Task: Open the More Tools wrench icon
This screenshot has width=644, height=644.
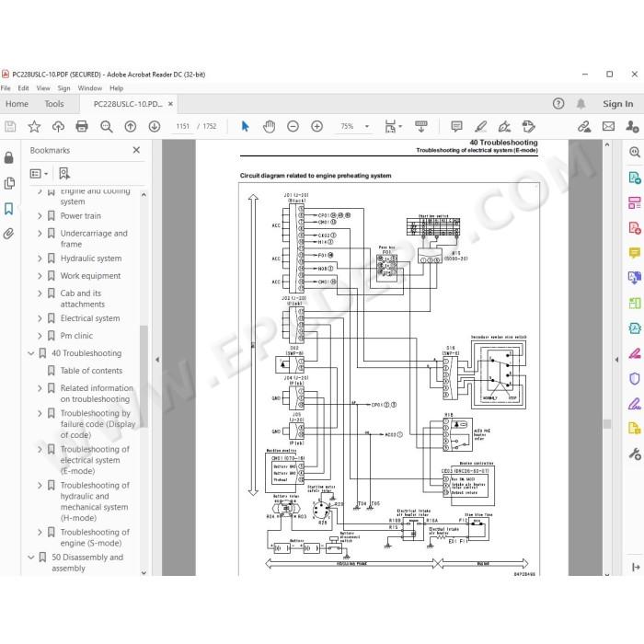Action: (635, 454)
